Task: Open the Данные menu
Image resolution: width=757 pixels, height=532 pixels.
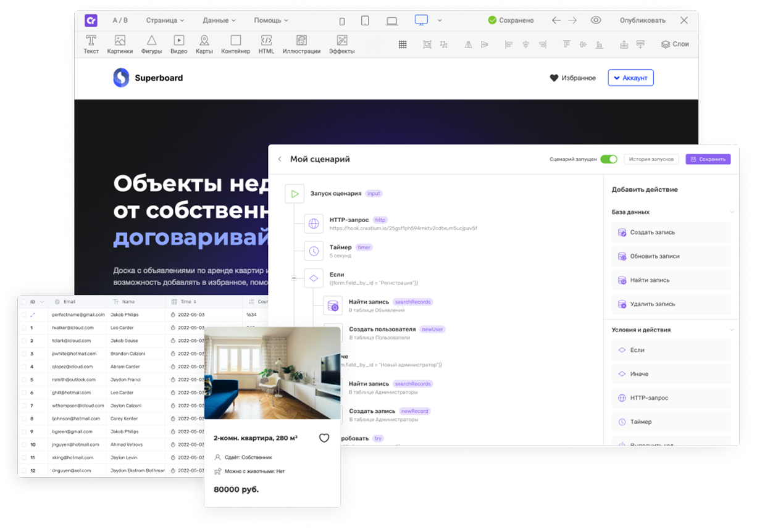Action: [219, 20]
